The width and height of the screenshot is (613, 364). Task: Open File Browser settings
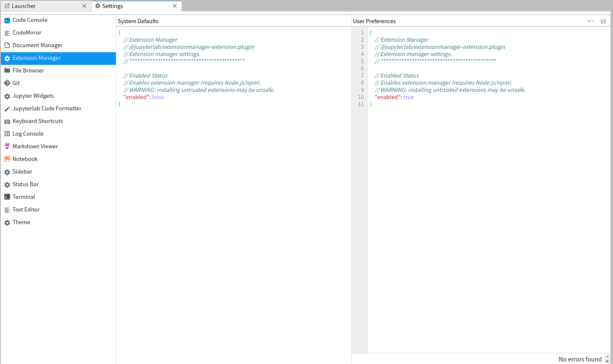58,71
